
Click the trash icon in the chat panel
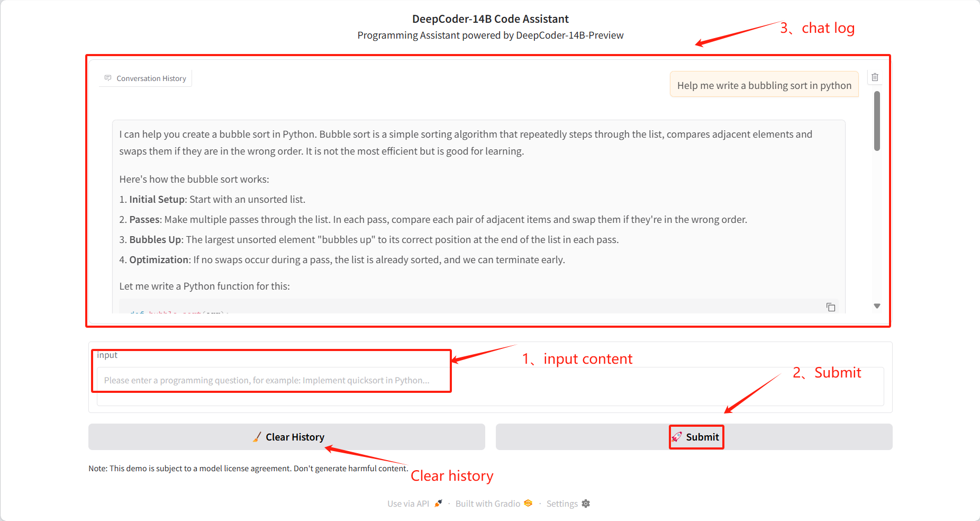click(x=875, y=77)
